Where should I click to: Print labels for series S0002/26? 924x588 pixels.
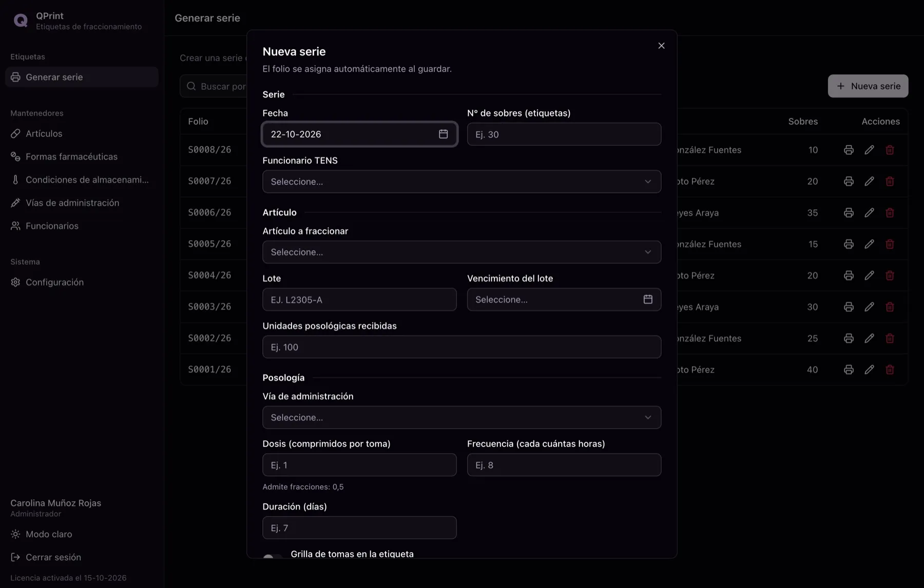pos(849,338)
